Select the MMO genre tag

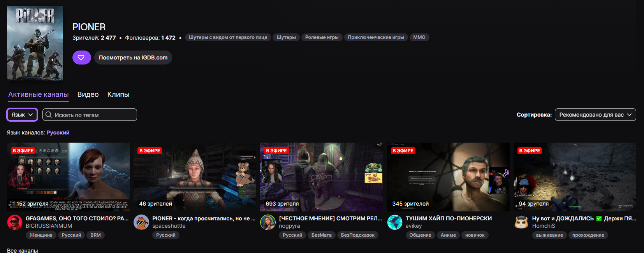419,37
